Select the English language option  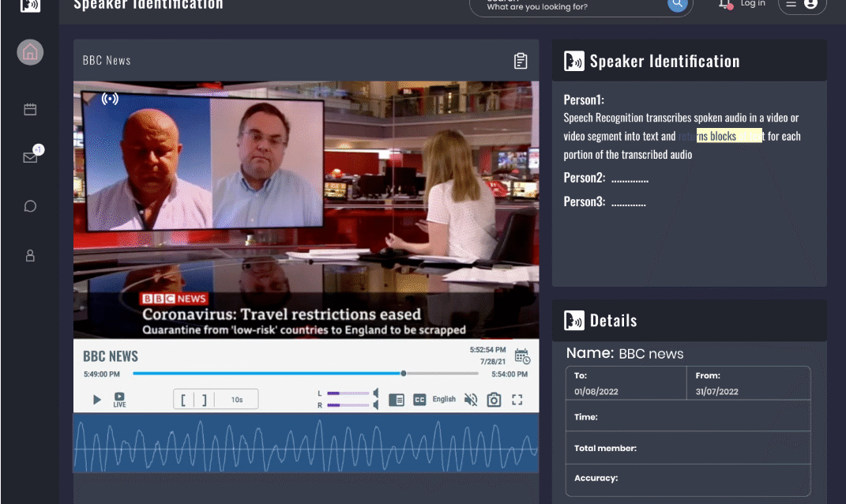click(444, 399)
